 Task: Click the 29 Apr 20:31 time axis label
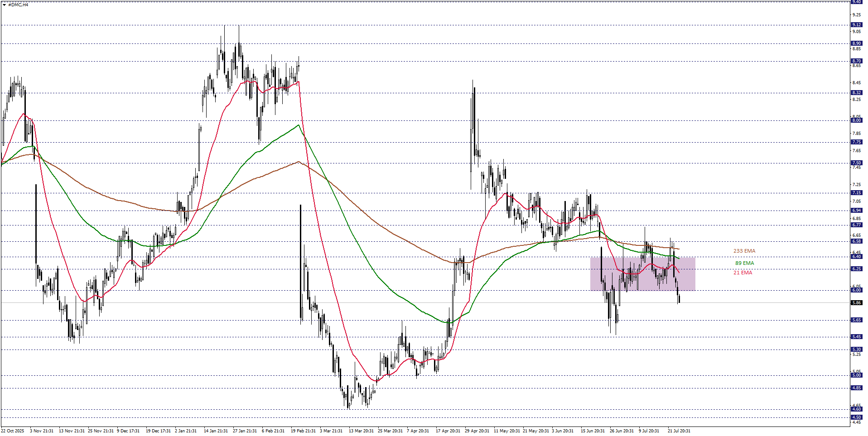point(477,431)
